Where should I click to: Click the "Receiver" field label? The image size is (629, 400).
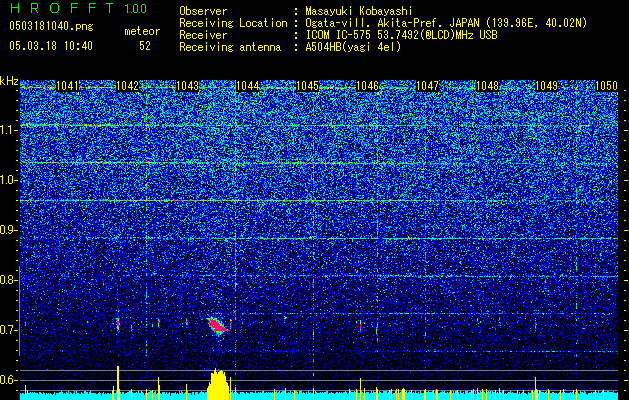[203, 35]
